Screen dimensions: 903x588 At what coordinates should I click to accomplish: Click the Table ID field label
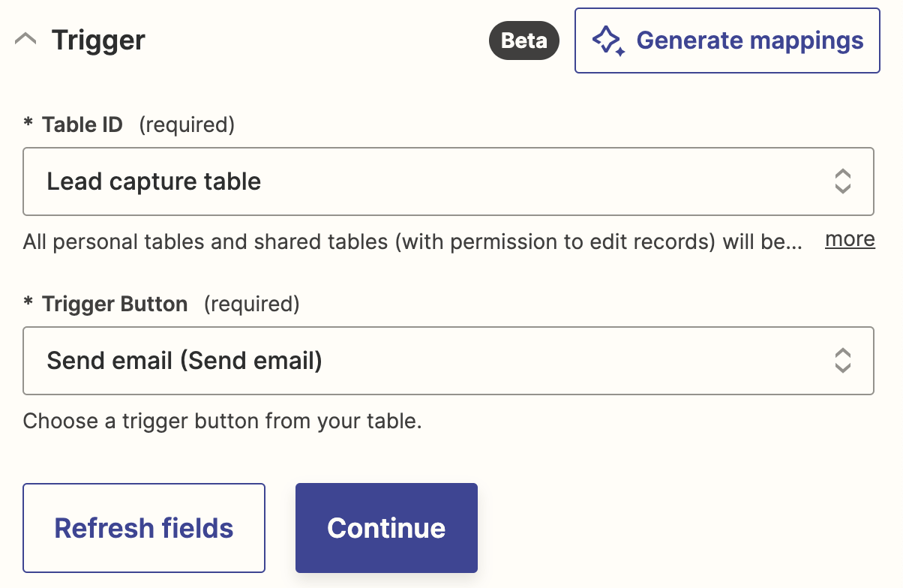pos(82,124)
